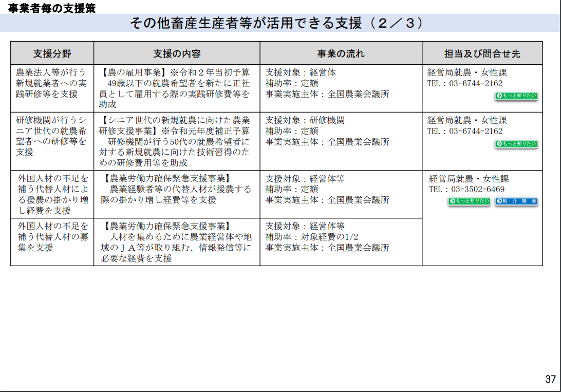Click cell 研修機関が行うシニア世代の就農希望者への研修等を支援
561x392 pixels.
pos(52,141)
